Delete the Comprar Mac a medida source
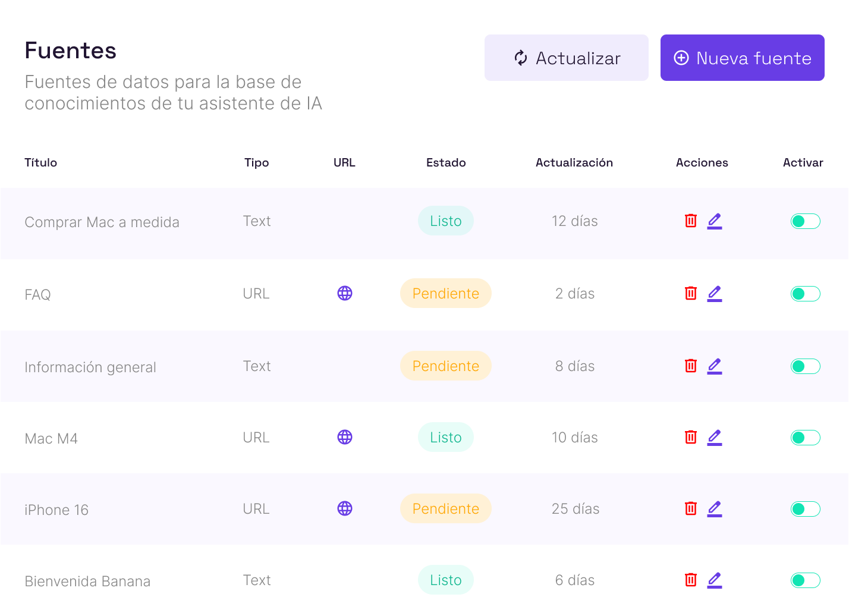Viewport: 849px width, 616px height. pyautogui.click(x=690, y=221)
